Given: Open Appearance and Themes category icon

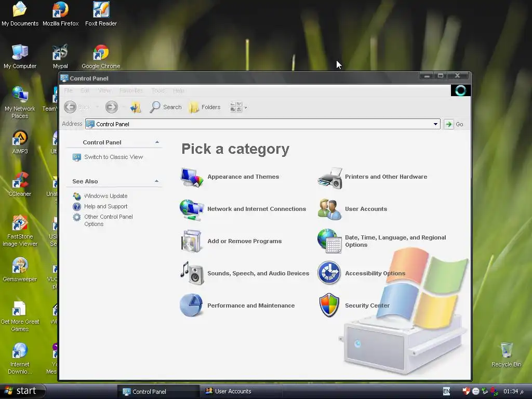Looking at the screenshot, I should 192,177.
